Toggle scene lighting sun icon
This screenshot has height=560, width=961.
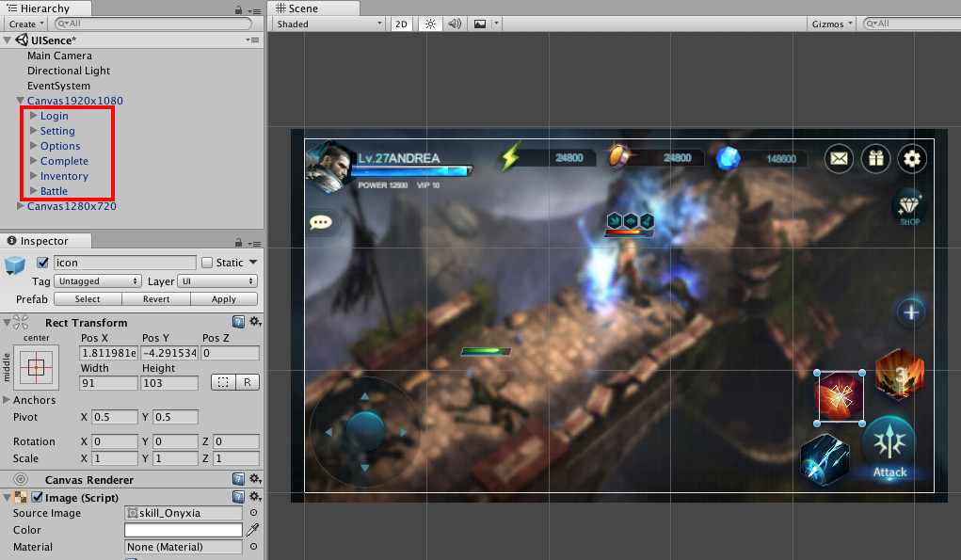430,24
